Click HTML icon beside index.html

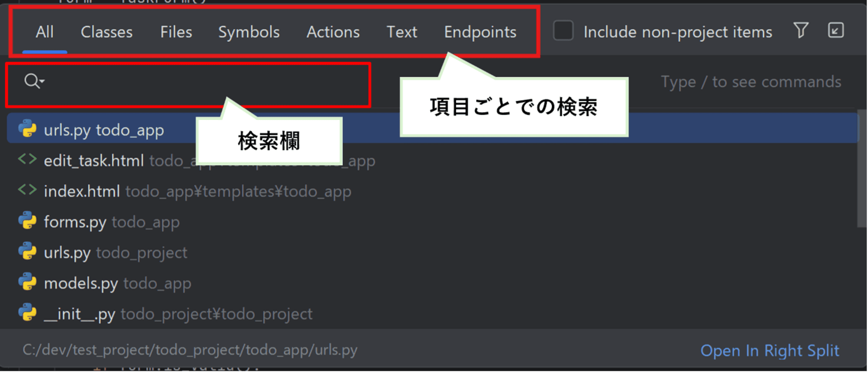pyautogui.click(x=27, y=190)
